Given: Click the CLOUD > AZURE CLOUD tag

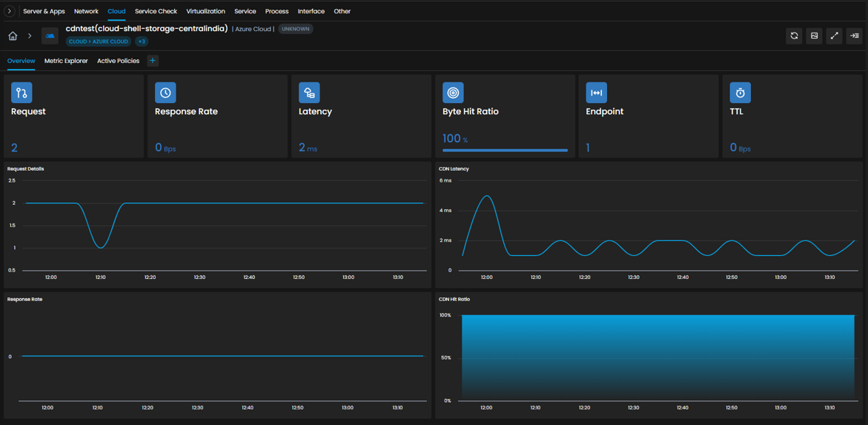Looking at the screenshot, I should (x=99, y=42).
